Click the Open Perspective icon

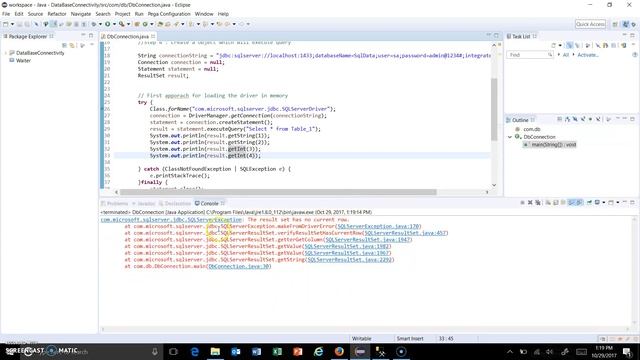pyautogui.click(x=615, y=24)
